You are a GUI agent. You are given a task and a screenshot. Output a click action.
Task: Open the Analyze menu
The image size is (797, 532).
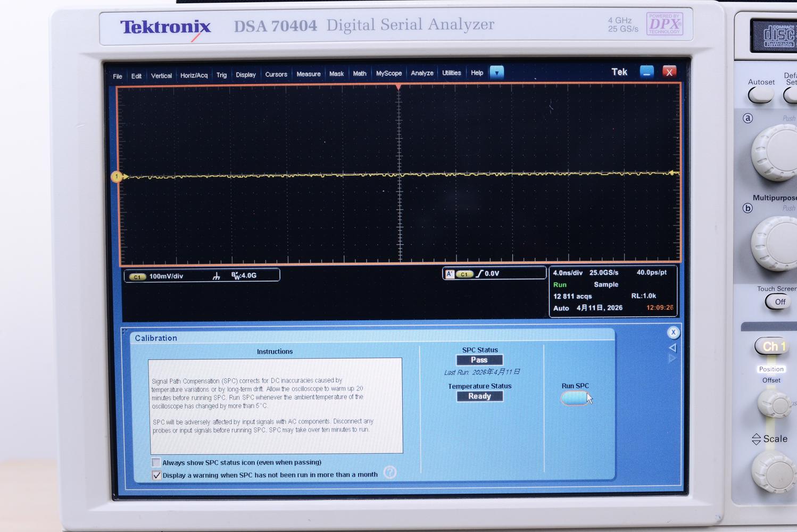(422, 73)
